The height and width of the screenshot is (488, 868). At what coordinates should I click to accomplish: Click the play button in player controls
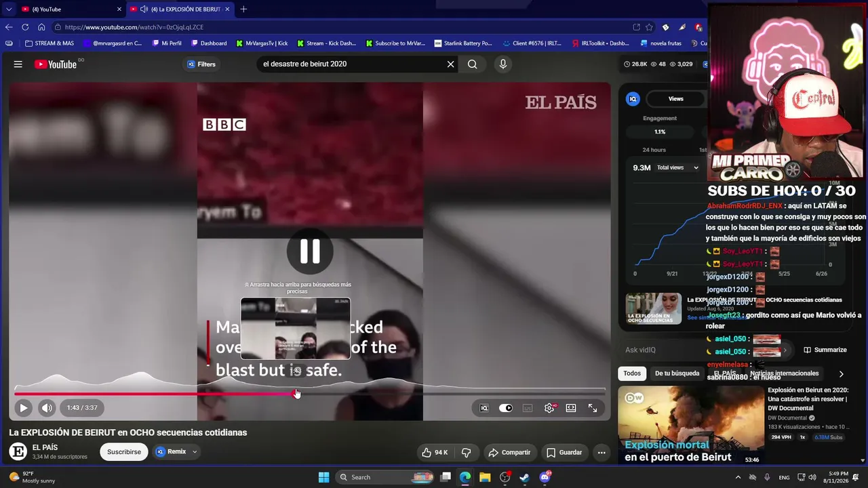24,408
